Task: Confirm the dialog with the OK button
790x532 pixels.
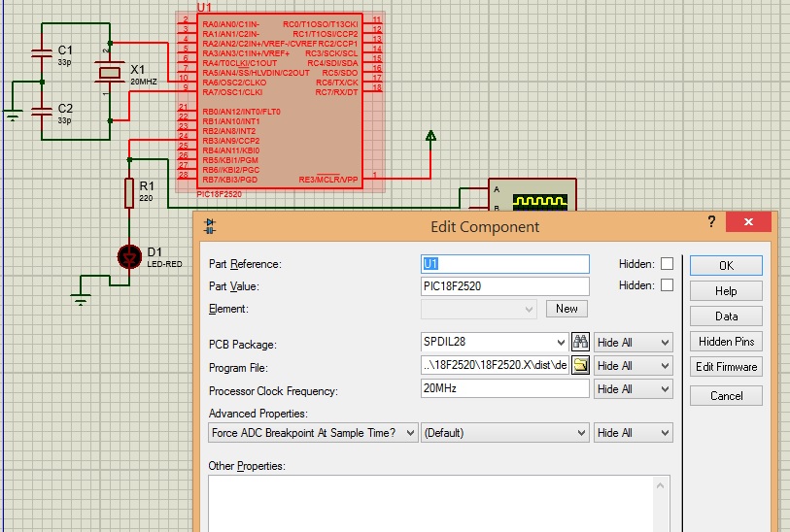Action: [726, 265]
